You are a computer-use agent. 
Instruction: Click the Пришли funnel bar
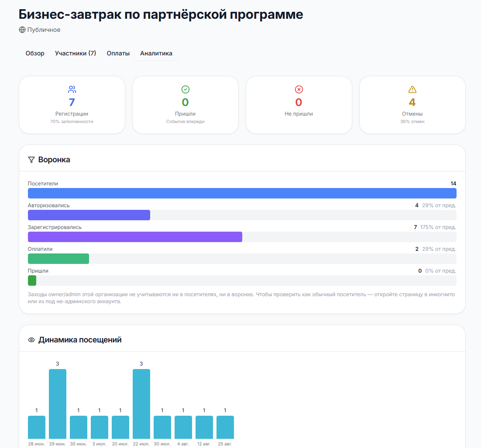[32, 280]
